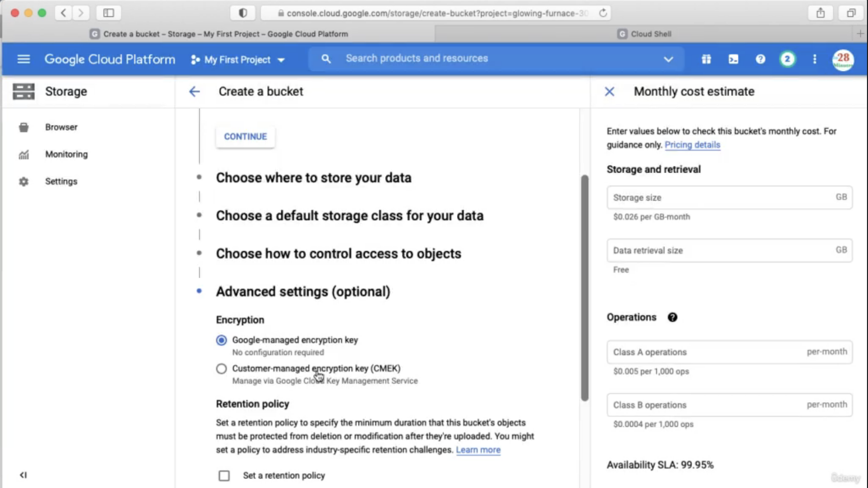Screen dimensions: 868x488
Task: Reload the page with the refresh icon
Action: 603,13
